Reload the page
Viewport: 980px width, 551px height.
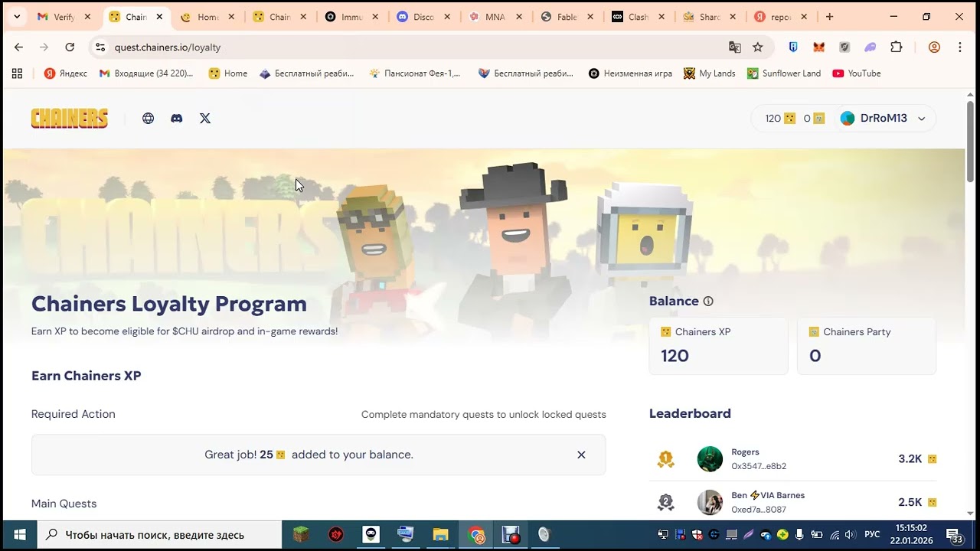point(70,47)
